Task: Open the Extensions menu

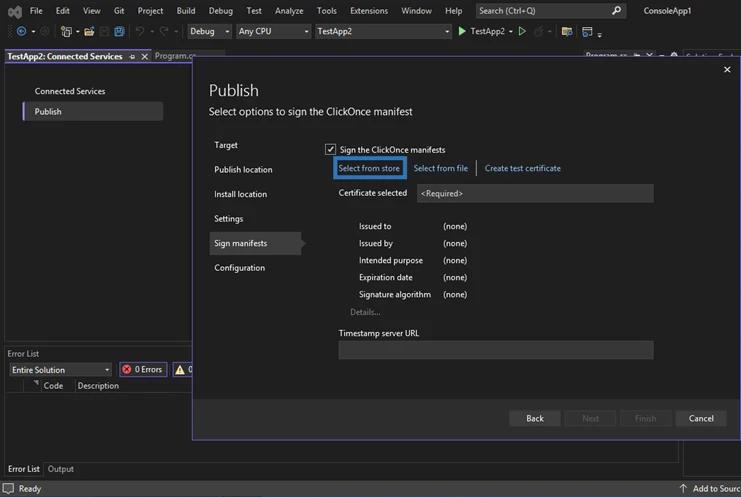Action: (x=368, y=11)
